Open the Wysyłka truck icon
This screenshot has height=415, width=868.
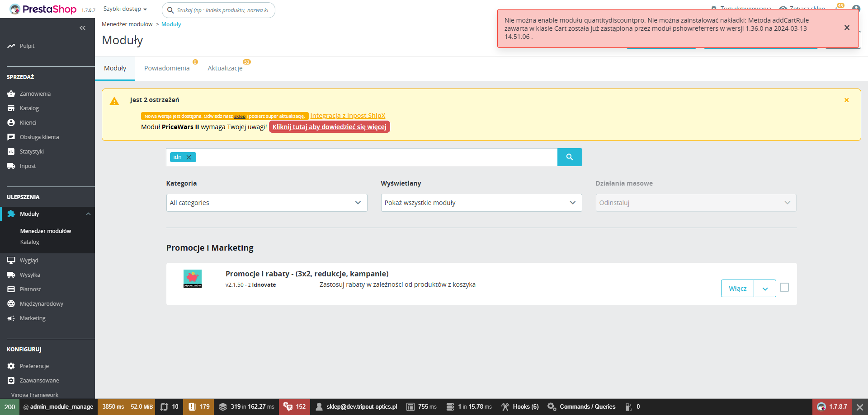11,275
